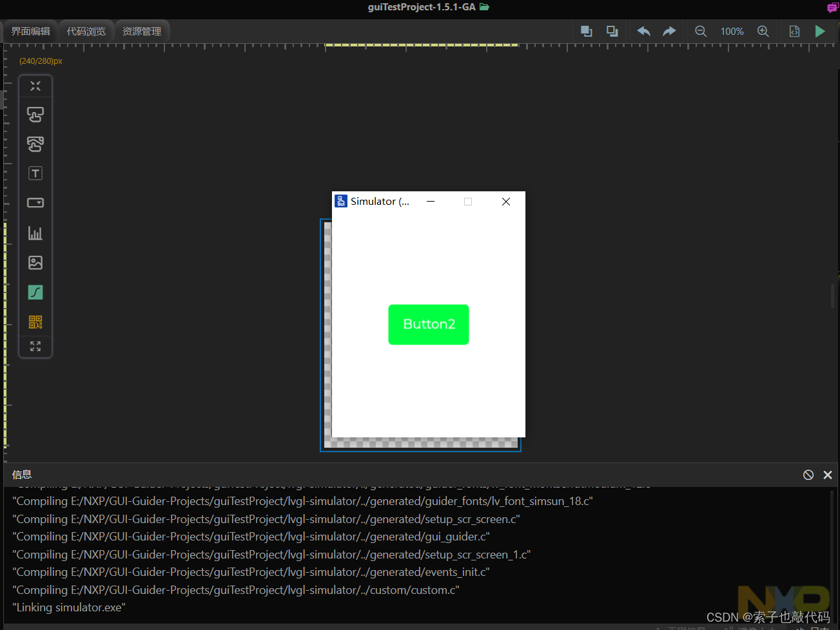Click the lv_font_simsun_18.c log line

click(302, 501)
